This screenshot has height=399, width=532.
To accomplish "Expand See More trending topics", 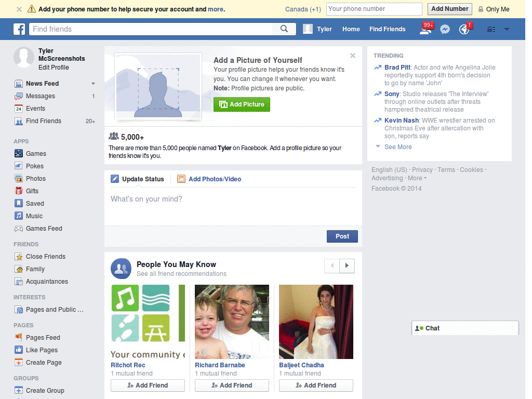I will pos(398,147).
